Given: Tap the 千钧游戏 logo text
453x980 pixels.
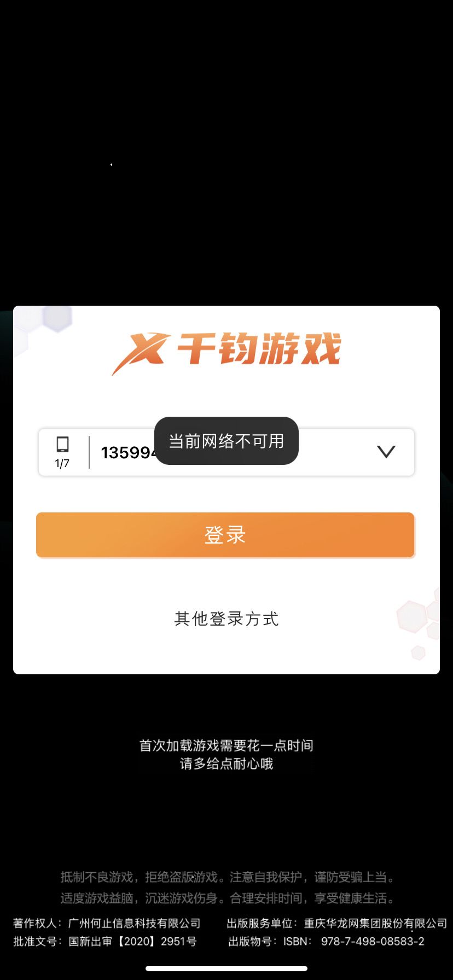Looking at the screenshot, I should tap(259, 349).
